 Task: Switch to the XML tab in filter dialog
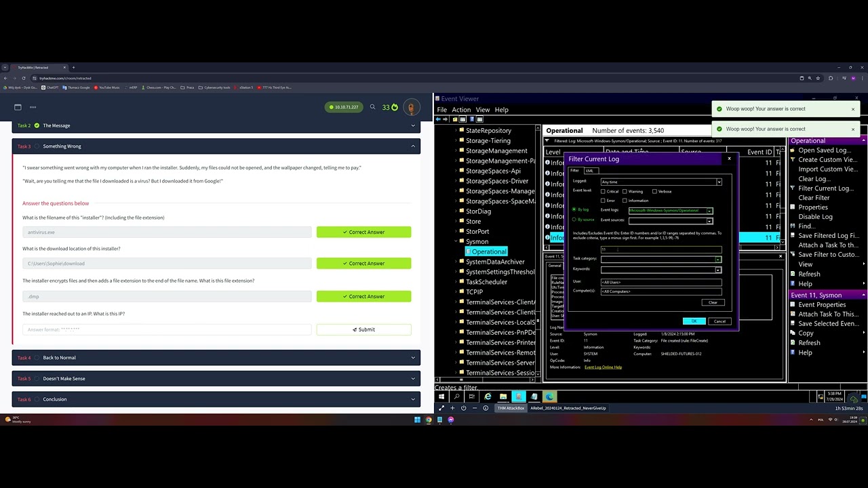(589, 171)
